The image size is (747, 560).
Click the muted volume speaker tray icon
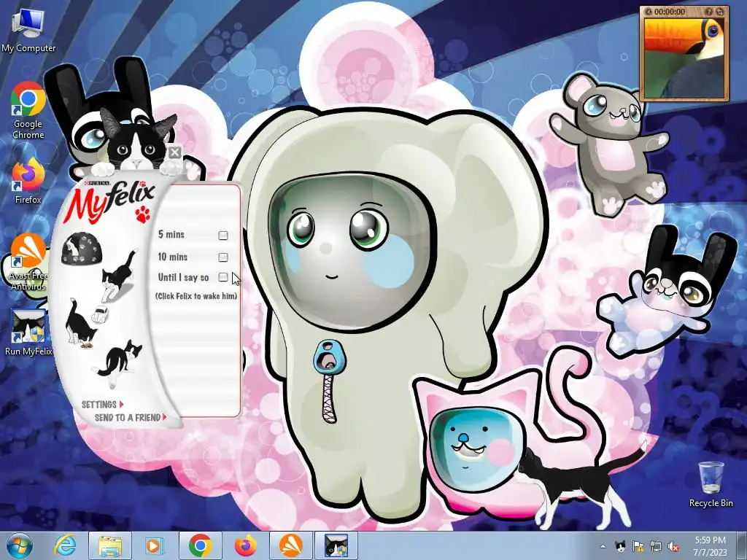point(673,546)
